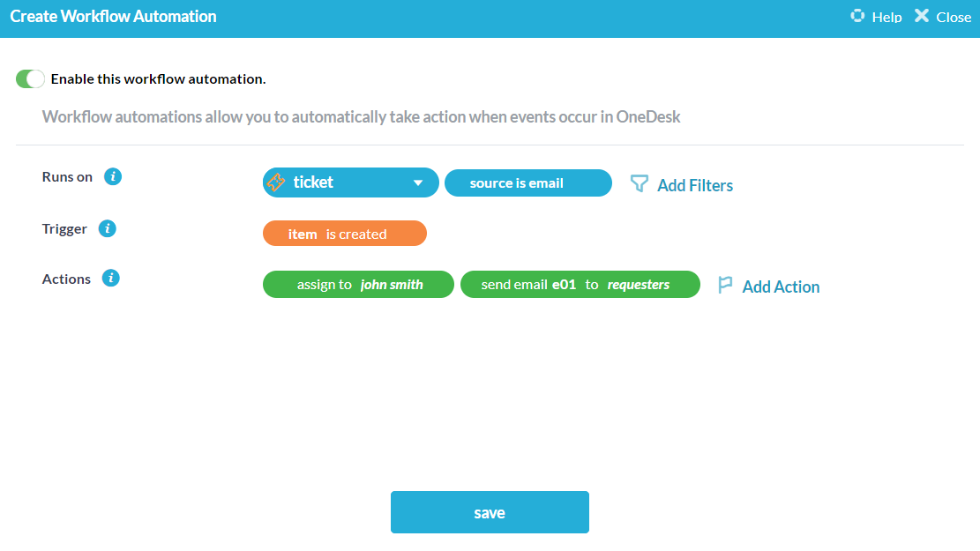This screenshot has width=980, height=551.
Task: Toggle the green automation enable switch off
Action: [x=29, y=78]
